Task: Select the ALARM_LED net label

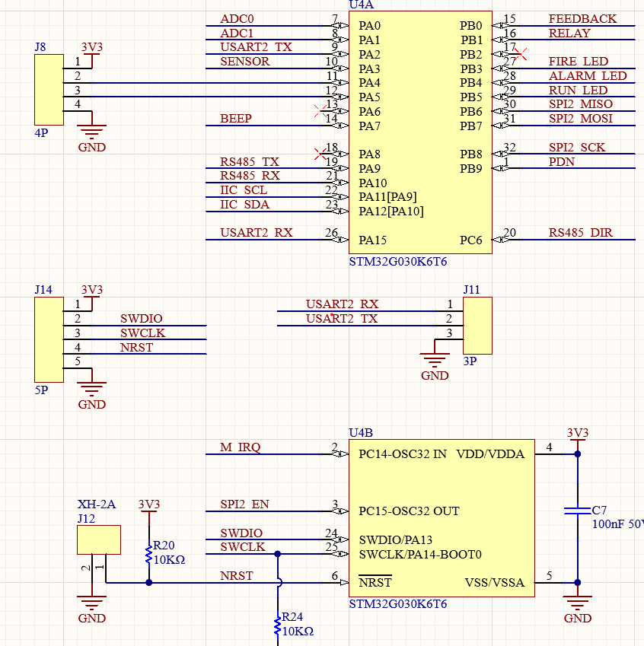Action: pyautogui.click(x=588, y=76)
